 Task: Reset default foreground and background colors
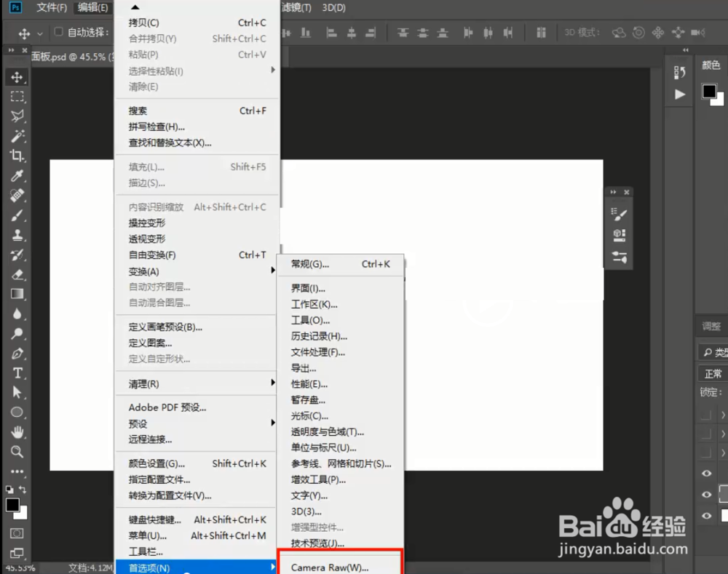coord(9,489)
